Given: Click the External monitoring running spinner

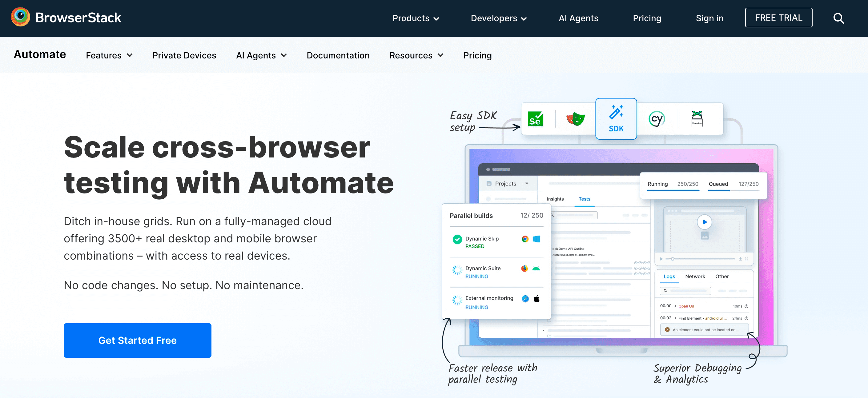Looking at the screenshot, I should (x=457, y=300).
